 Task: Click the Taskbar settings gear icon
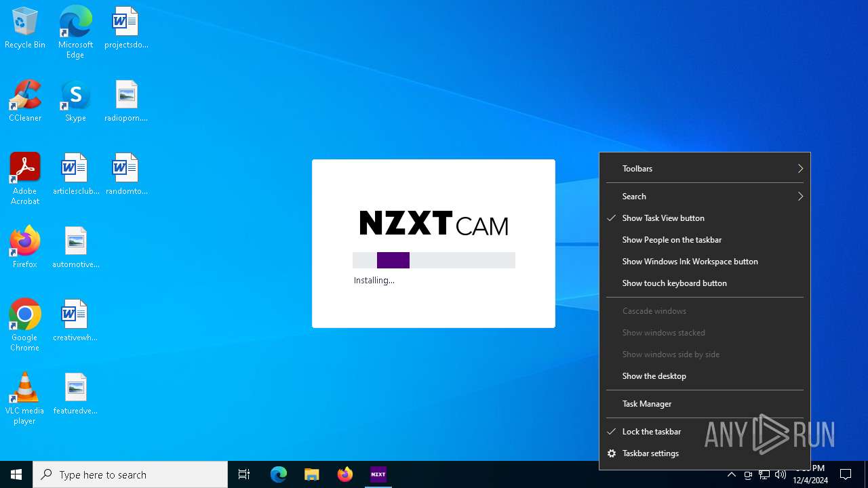click(611, 453)
